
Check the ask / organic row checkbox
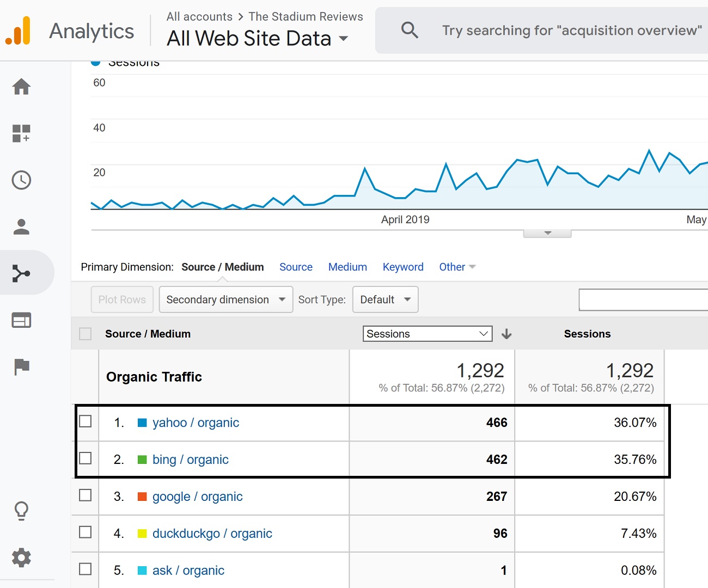pyautogui.click(x=86, y=569)
